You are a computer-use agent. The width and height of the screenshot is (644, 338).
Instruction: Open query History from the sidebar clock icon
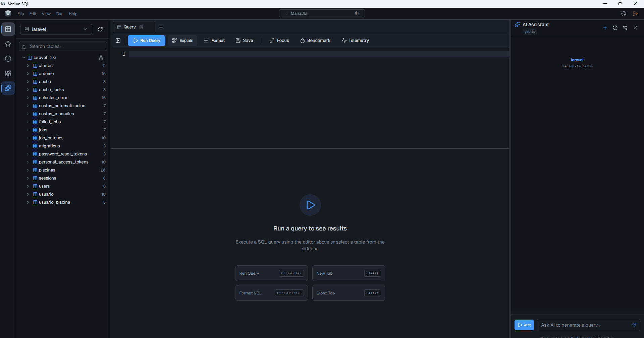tap(8, 59)
